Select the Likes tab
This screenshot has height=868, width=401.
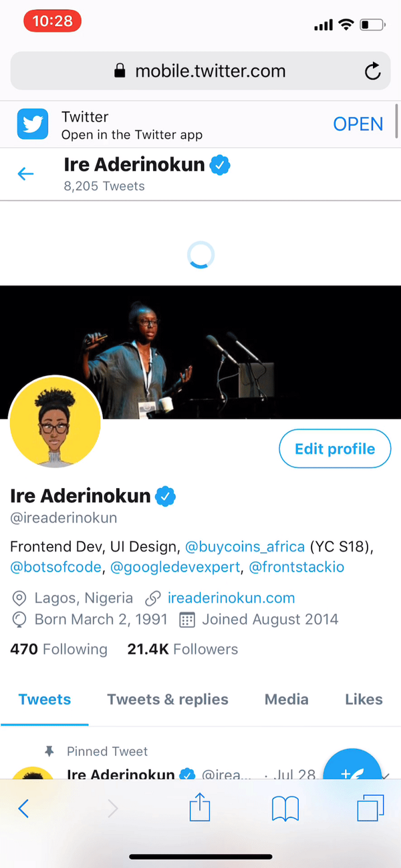click(364, 699)
